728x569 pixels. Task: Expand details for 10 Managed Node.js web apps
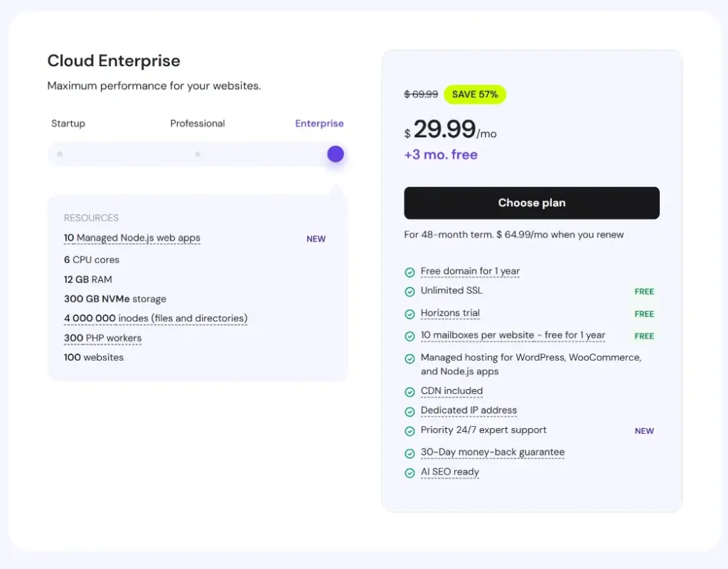132,238
